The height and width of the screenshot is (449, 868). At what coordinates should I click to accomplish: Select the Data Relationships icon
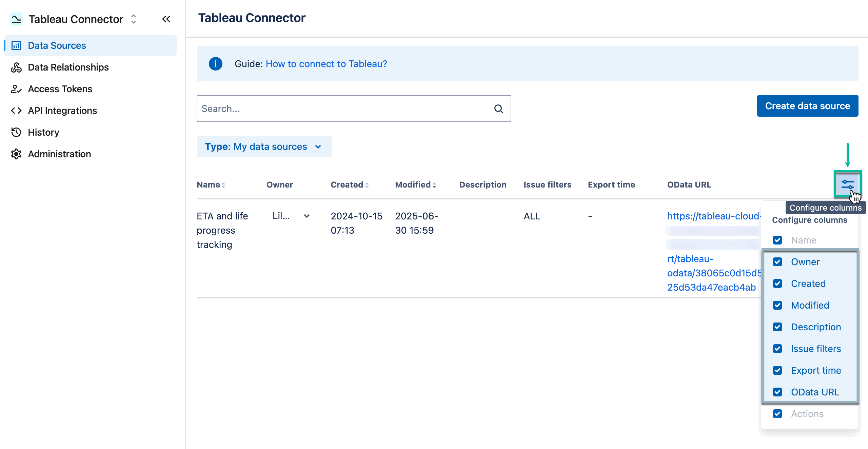point(16,67)
